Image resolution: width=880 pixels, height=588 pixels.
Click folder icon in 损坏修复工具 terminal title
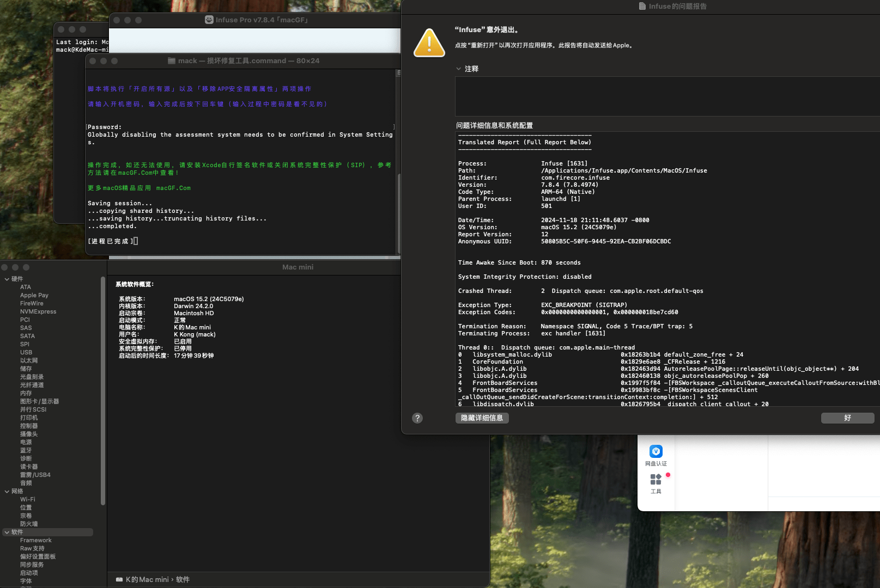point(172,61)
